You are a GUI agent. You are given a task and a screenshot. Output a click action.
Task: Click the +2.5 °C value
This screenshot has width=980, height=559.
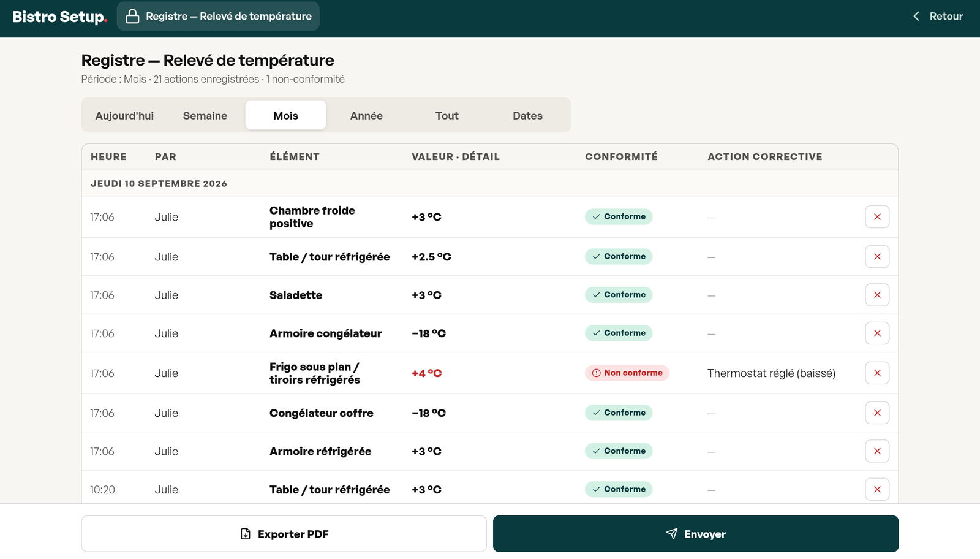click(431, 257)
